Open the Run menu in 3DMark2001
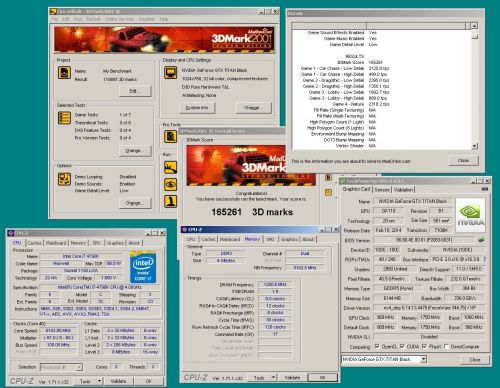This screenshot has width=500, height=388. (78, 19)
